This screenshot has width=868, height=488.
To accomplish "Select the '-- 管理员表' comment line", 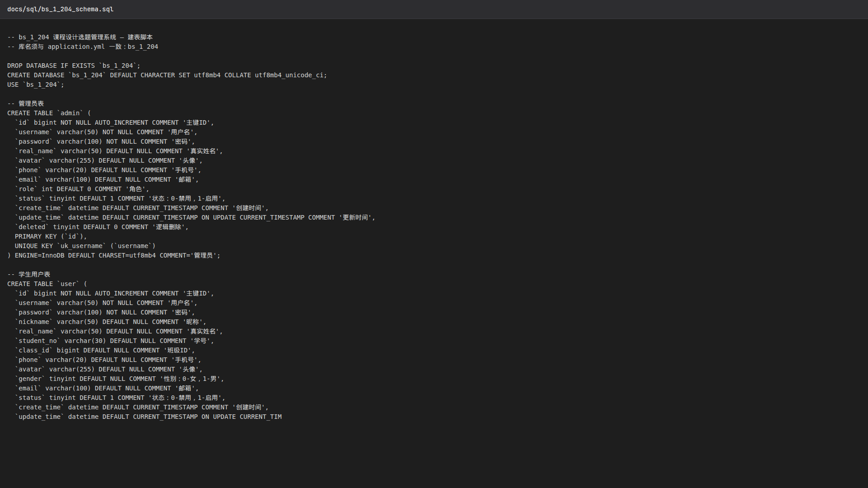I will click(x=25, y=103).
